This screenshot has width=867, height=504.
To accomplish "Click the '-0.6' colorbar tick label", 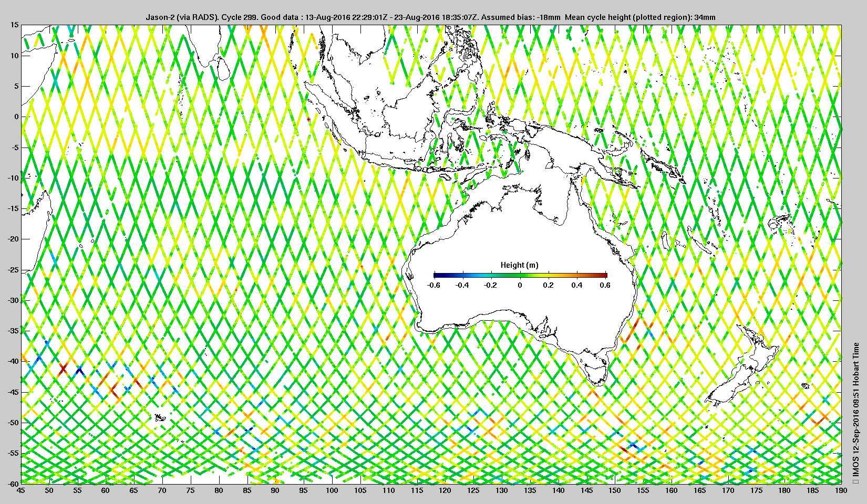I will (x=434, y=285).
